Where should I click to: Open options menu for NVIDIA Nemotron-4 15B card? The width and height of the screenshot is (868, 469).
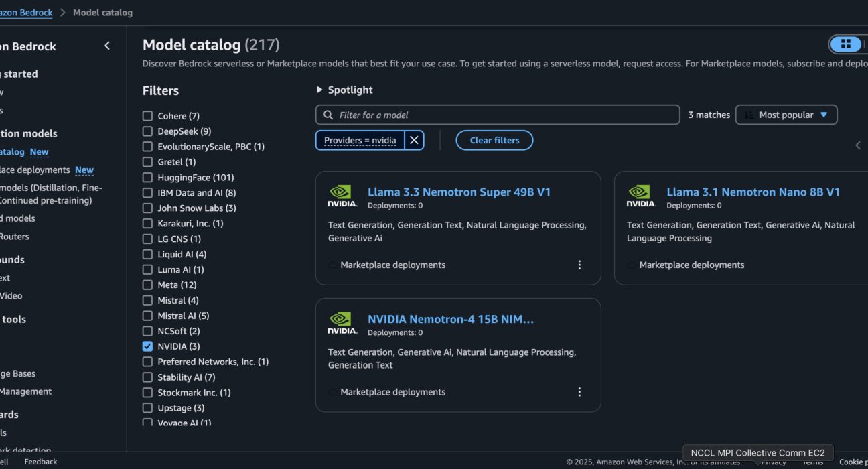579,392
